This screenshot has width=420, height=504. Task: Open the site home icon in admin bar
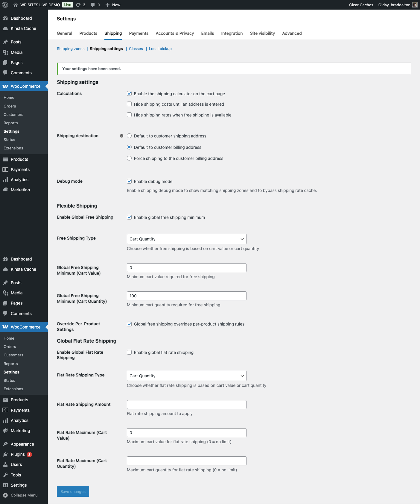coord(16,5)
